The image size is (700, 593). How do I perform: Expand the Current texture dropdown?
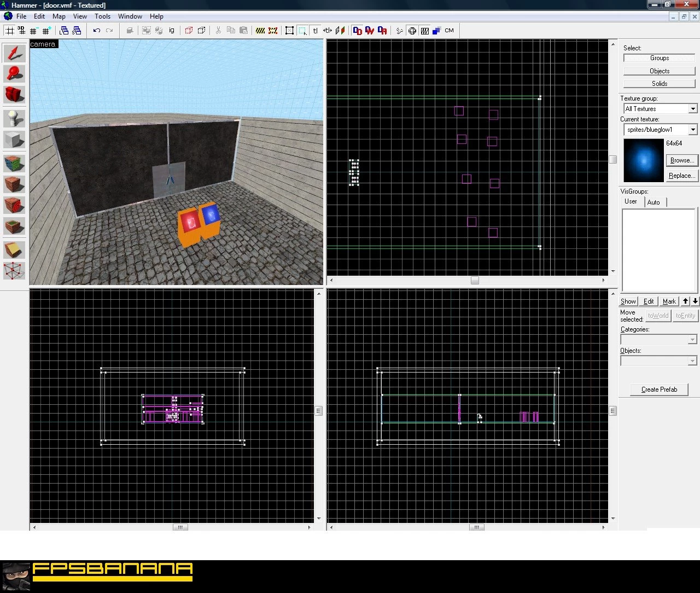pyautogui.click(x=661, y=130)
